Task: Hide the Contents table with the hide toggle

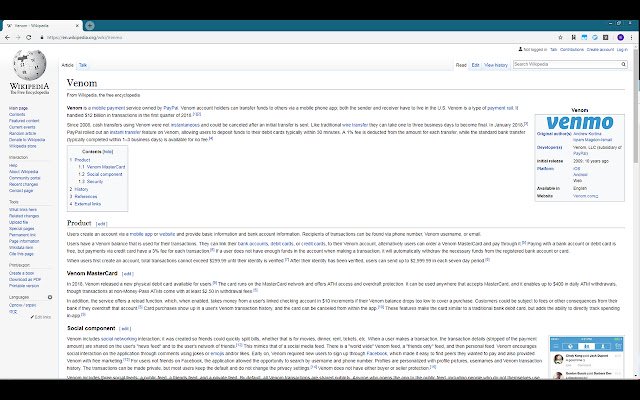Action: tap(108, 151)
